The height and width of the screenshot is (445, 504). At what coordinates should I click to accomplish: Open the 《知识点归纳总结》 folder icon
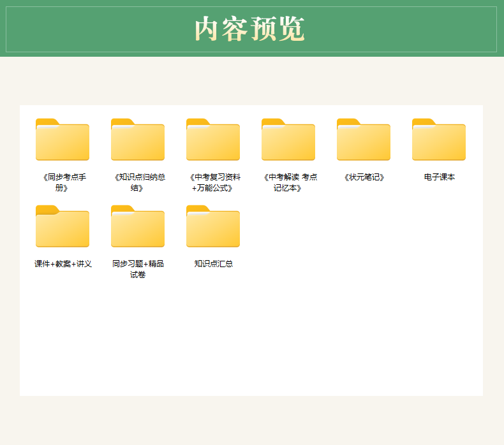click(138, 140)
